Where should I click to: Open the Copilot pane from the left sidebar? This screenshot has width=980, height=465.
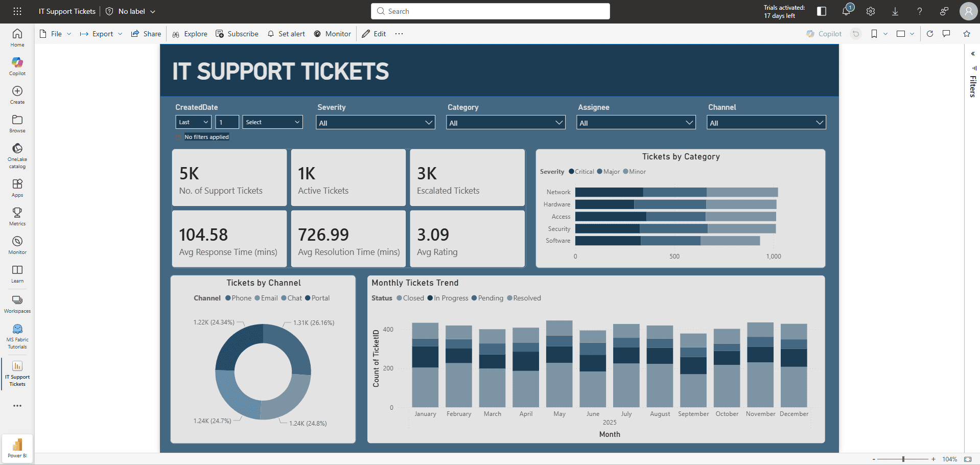coord(17,65)
